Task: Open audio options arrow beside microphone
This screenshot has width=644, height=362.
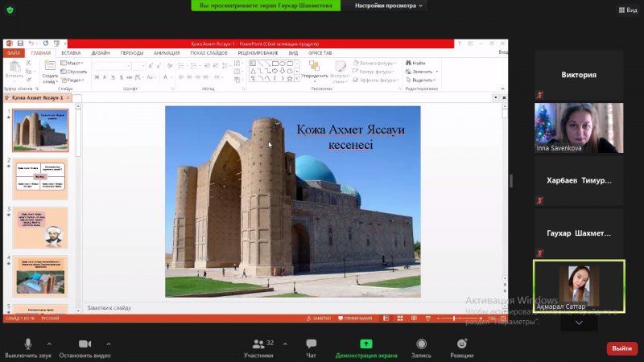Action: coord(49,344)
